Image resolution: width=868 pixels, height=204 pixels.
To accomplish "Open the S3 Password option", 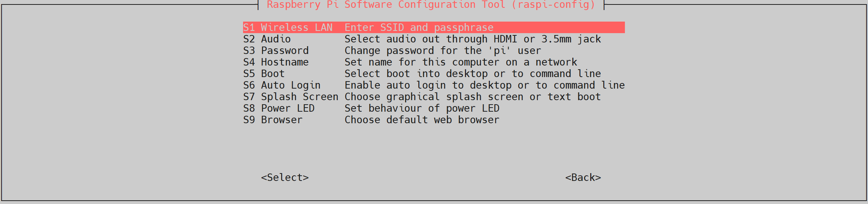I will 276,51.
